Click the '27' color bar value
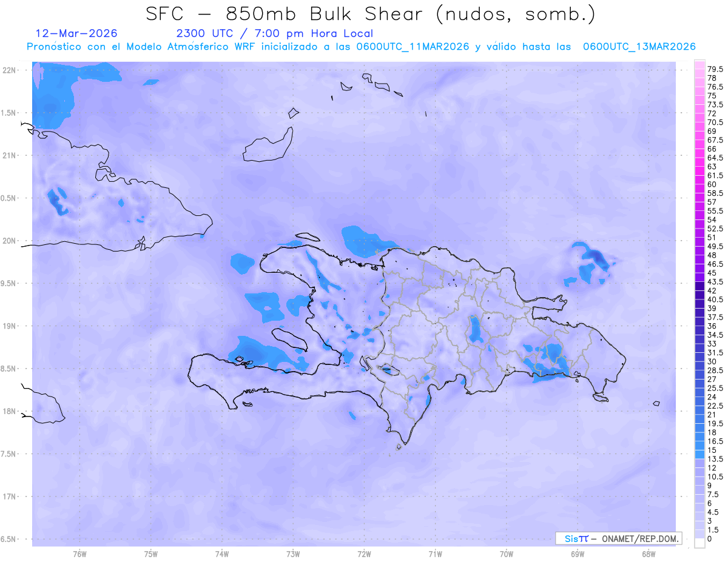Screen dimensions: 728x562 712,380
